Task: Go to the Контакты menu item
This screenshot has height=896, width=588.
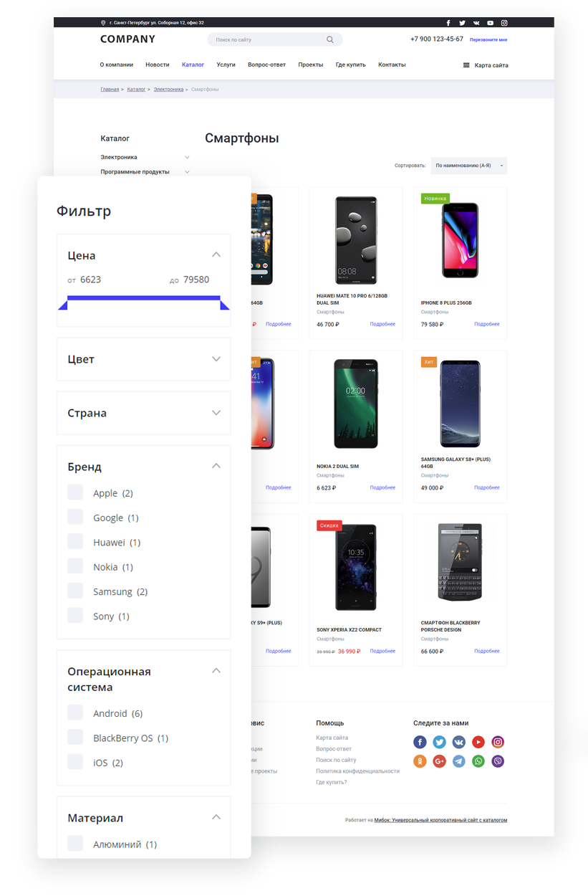Action: pos(392,65)
